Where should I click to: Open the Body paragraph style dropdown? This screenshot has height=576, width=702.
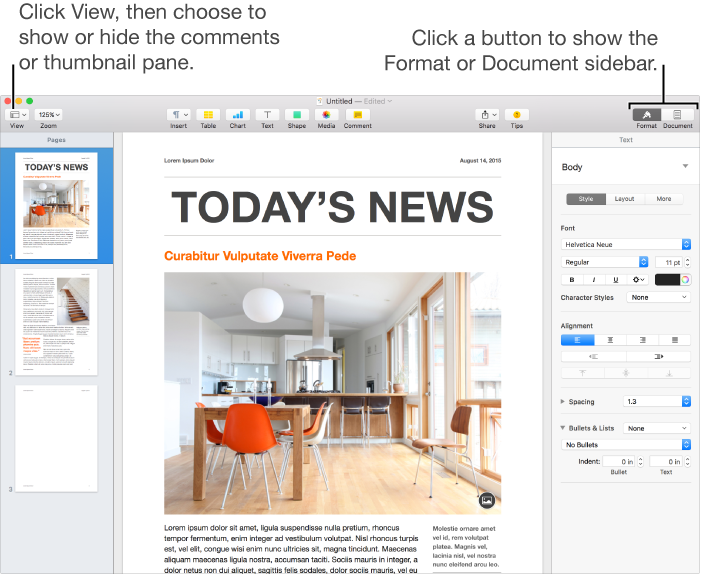coord(625,167)
